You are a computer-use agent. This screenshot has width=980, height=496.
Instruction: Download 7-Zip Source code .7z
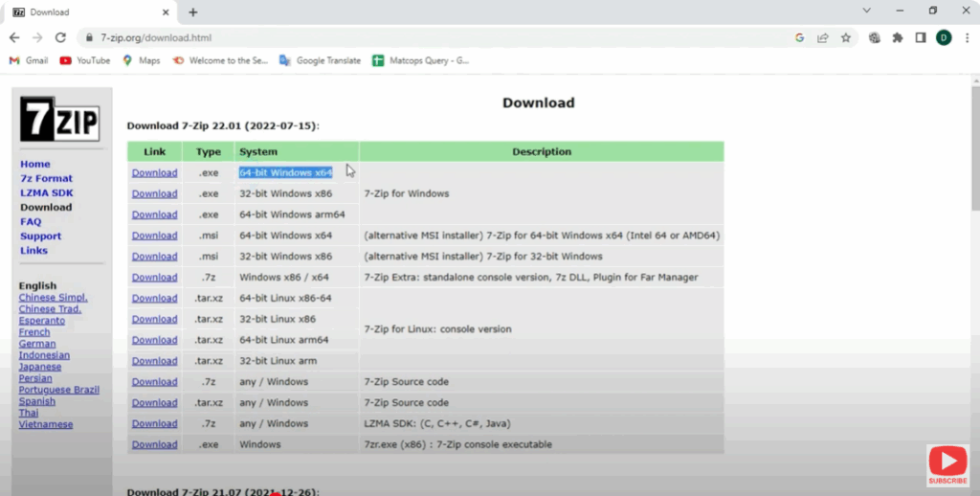pyautogui.click(x=154, y=381)
